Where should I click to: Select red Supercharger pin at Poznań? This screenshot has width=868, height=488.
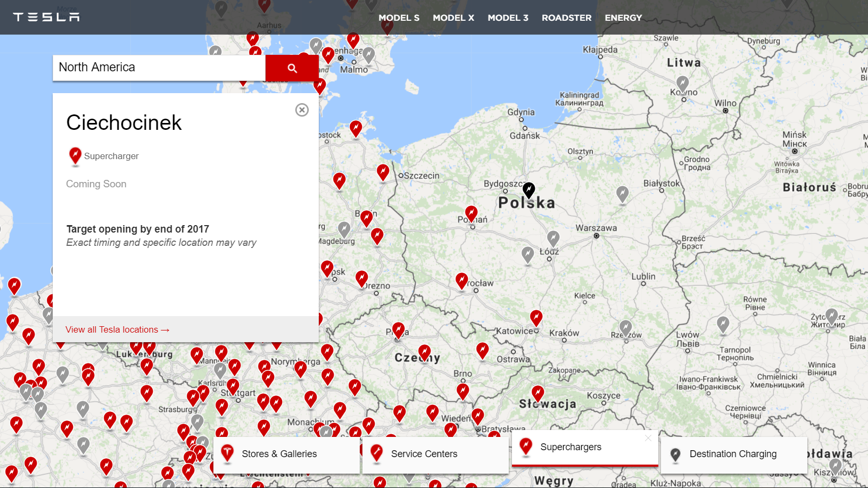click(471, 214)
